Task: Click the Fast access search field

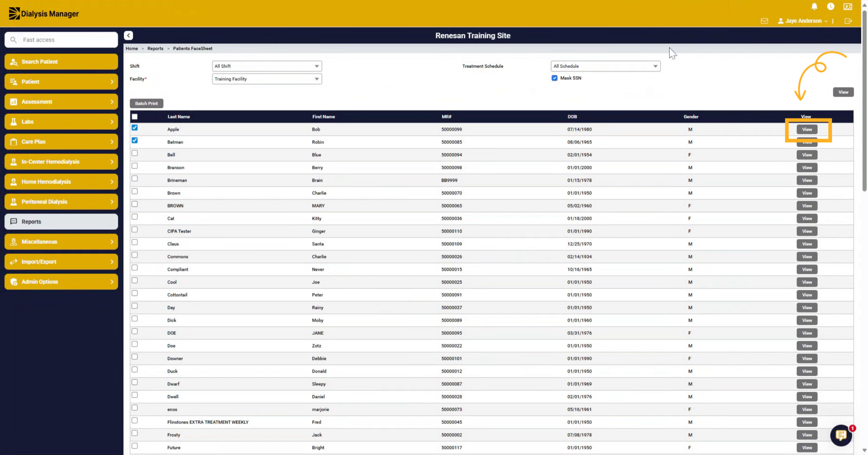Action: pos(61,40)
